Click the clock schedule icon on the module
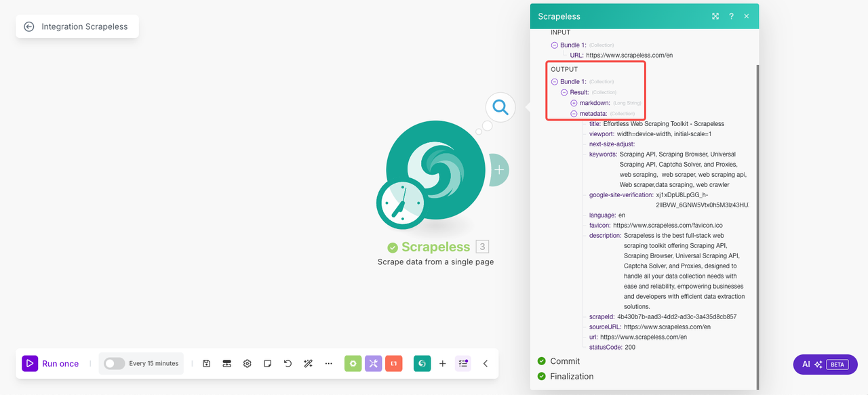 click(401, 203)
